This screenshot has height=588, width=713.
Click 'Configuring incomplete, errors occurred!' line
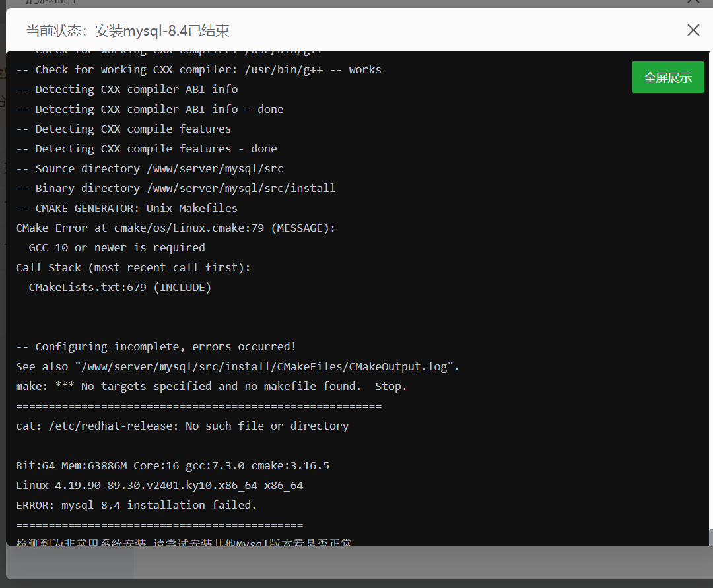tap(156, 346)
